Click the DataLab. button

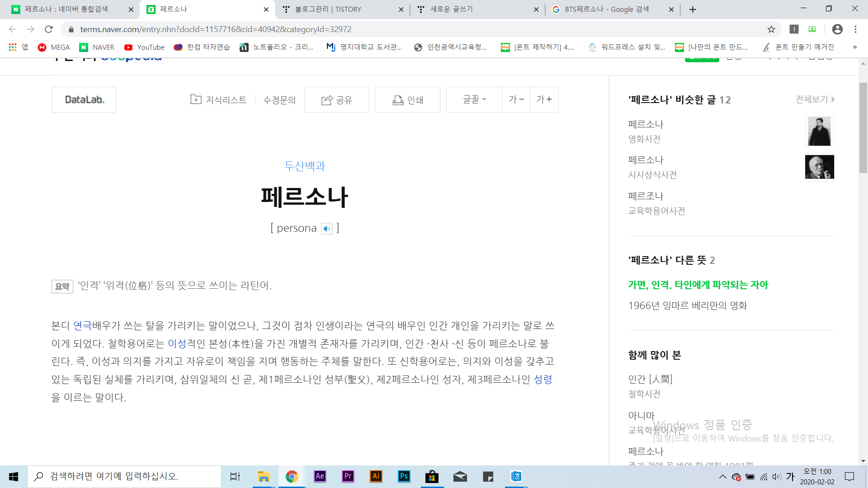pos(84,100)
